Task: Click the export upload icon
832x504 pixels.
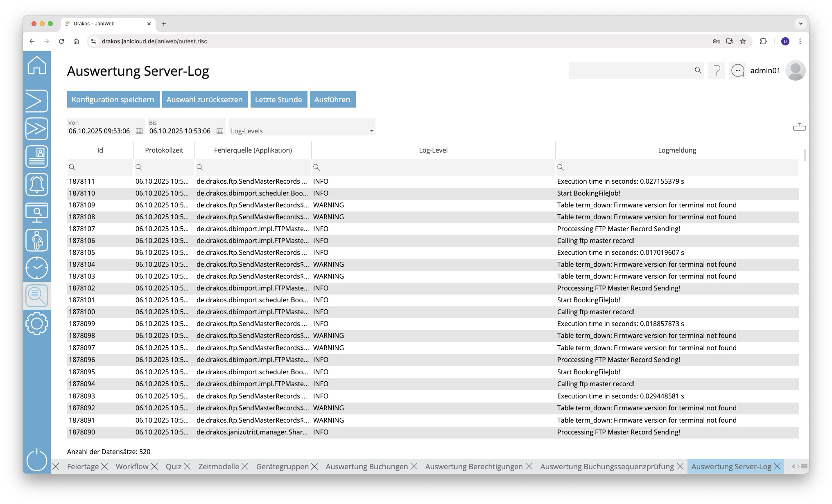Action: 799,127
